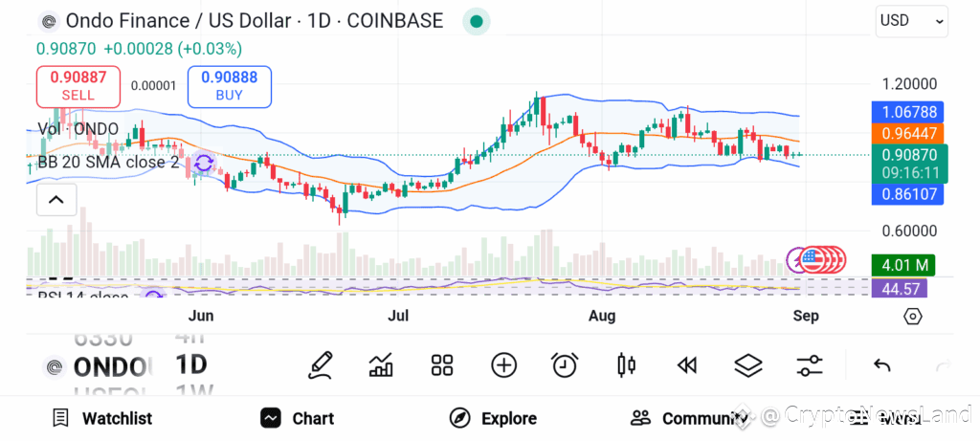Tap the red SELL 0.90887 button
This screenshot has width=980, height=441.
pos(78,86)
